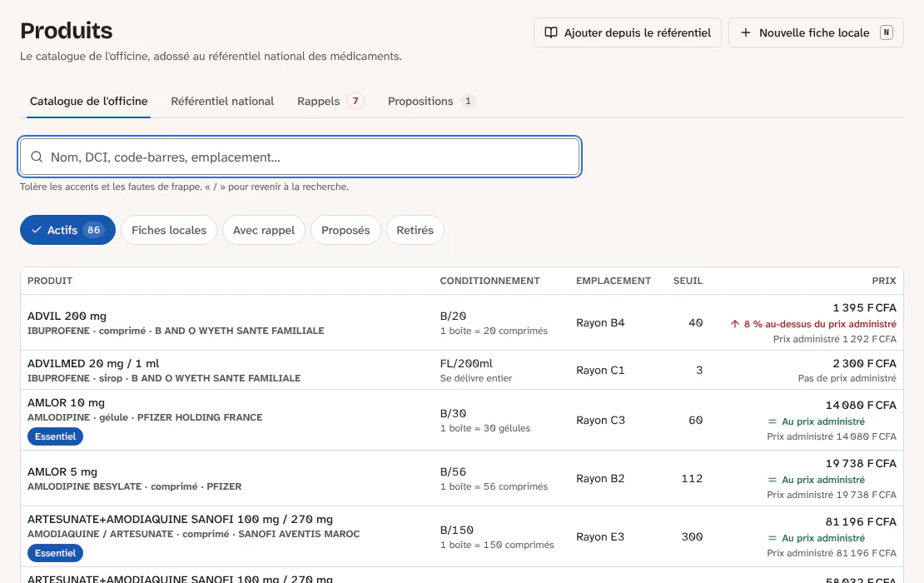This screenshot has width=924, height=583.
Task: Toggle the Fiches locales filter
Action: click(168, 230)
